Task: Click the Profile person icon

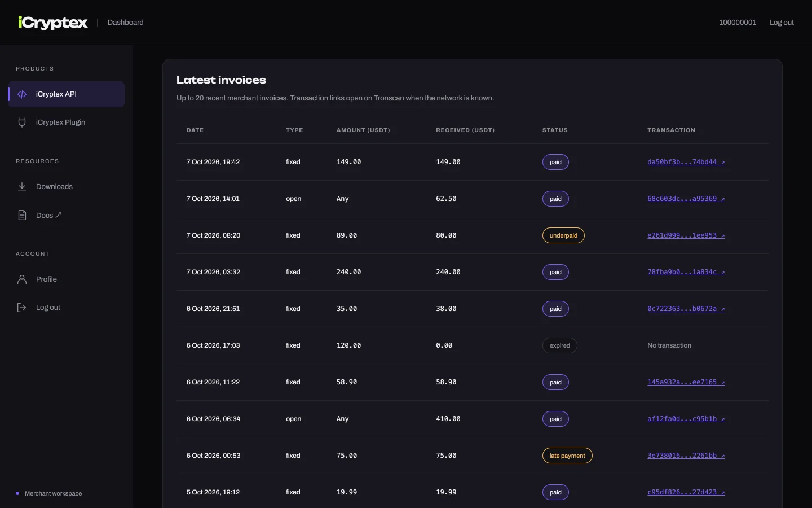Action: pos(22,279)
